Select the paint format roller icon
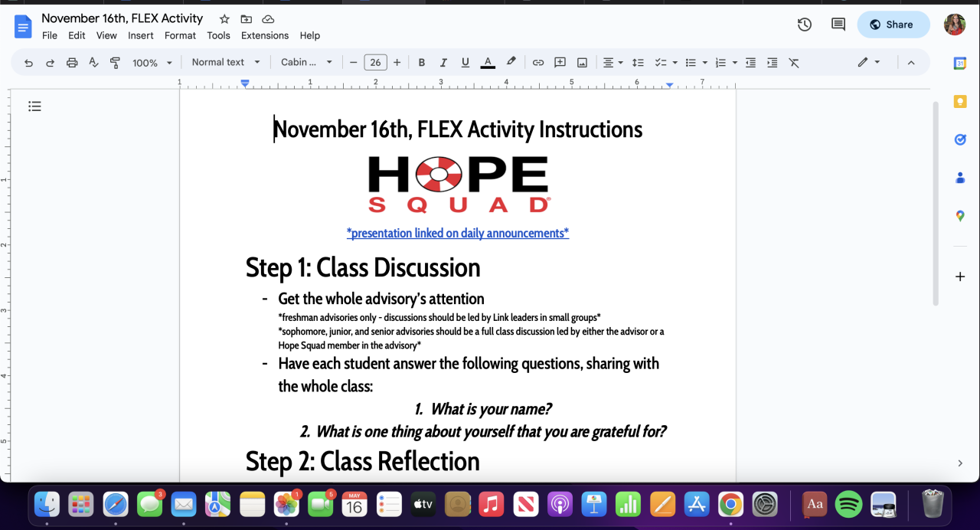Image resolution: width=980 pixels, height=530 pixels. coord(115,63)
